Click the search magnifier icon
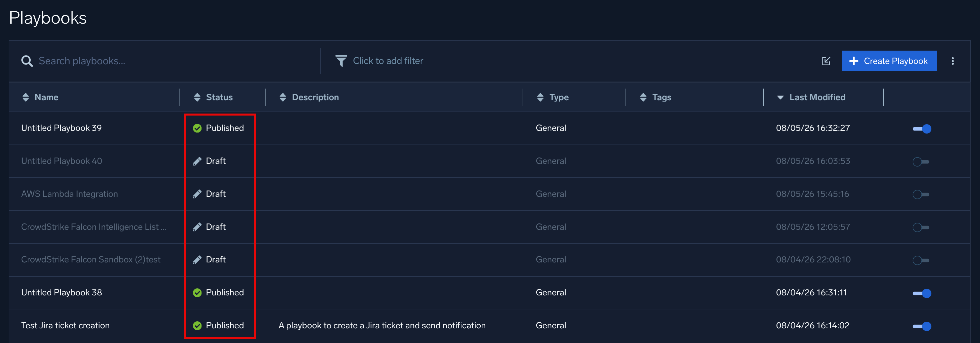Viewport: 980px width, 343px height. tap(27, 61)
